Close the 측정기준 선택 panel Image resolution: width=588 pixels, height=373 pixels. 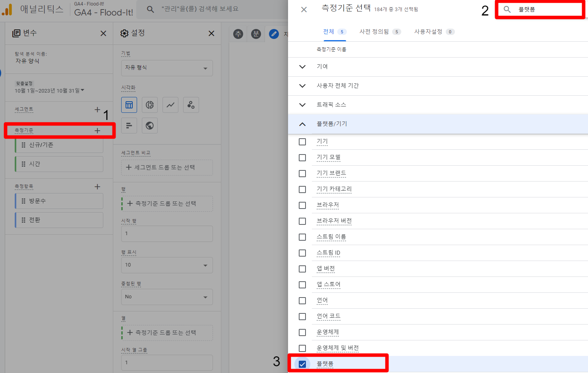[304, 10]
